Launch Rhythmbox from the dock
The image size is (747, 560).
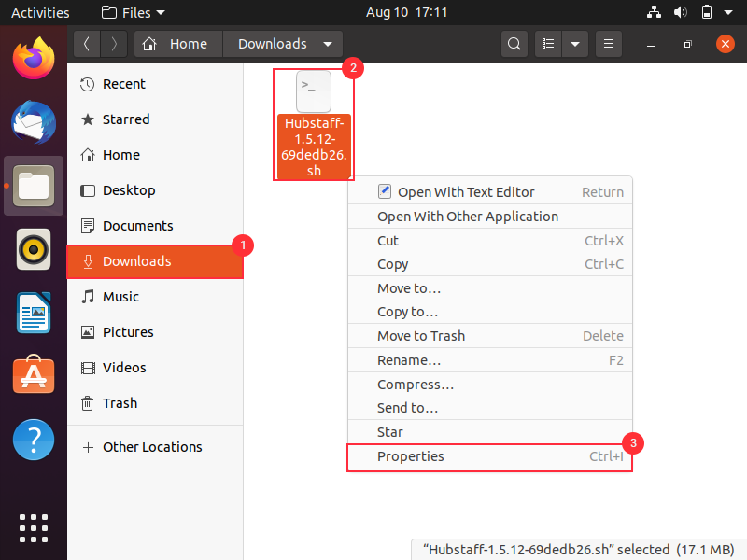34,249
